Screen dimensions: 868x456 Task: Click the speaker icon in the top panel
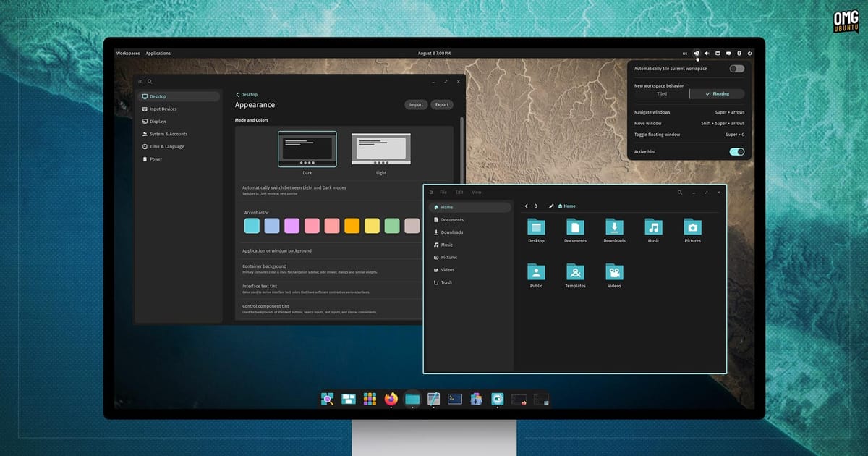click(x=707, y=53)
